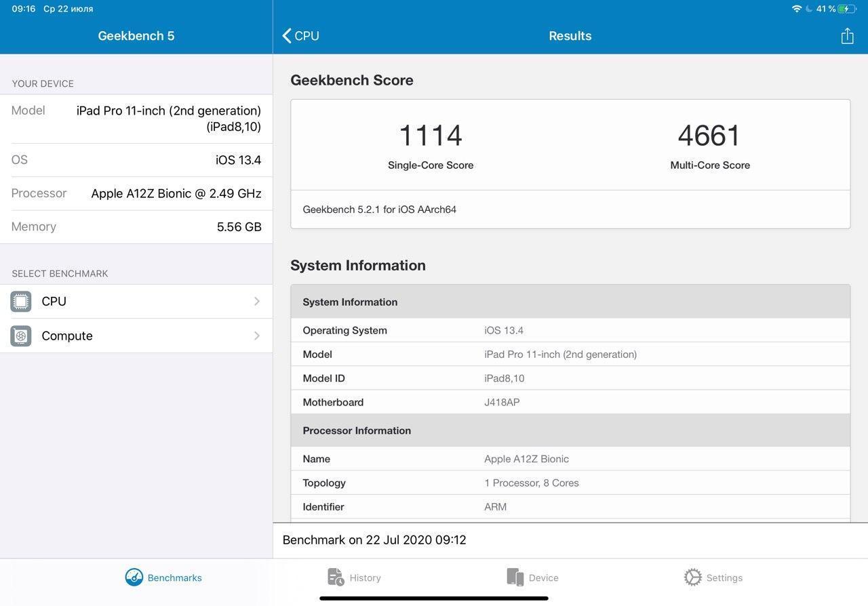Viewport: 868px width, 606px height.
Task: Switch to the Settings tab
Action: point(713,578)
